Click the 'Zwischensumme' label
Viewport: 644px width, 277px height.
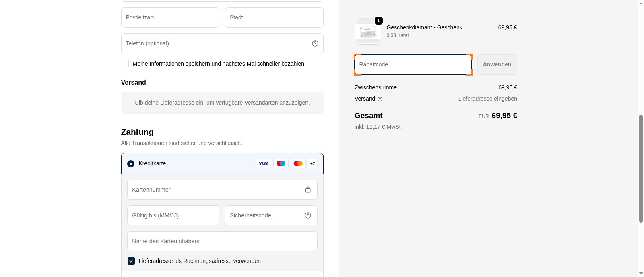coord(376,87)
